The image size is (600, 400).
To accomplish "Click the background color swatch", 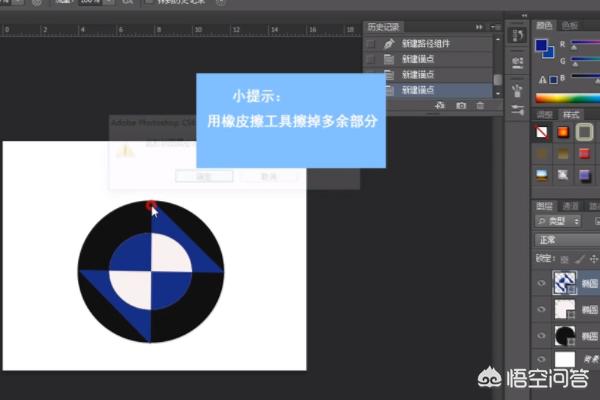I will [549, 53].
